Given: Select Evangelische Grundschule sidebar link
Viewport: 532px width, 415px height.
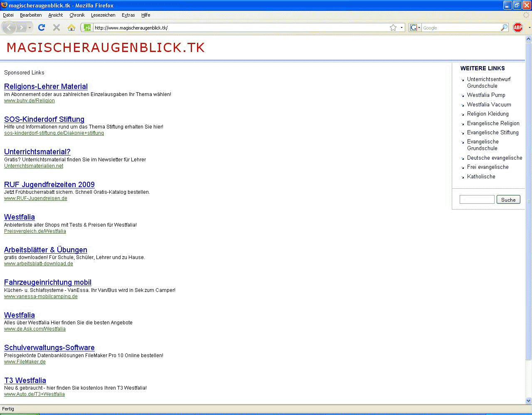Looking at the screenshot, I should point(483,145).
